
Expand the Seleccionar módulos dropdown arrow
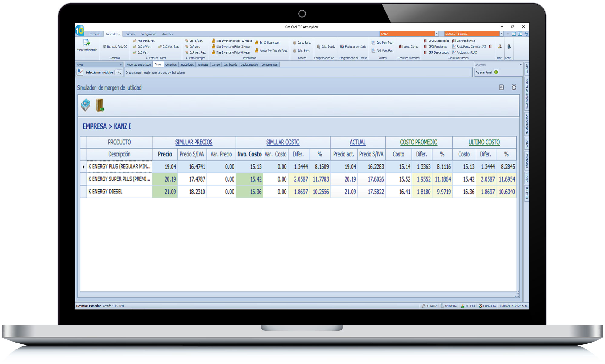[116, 72]
